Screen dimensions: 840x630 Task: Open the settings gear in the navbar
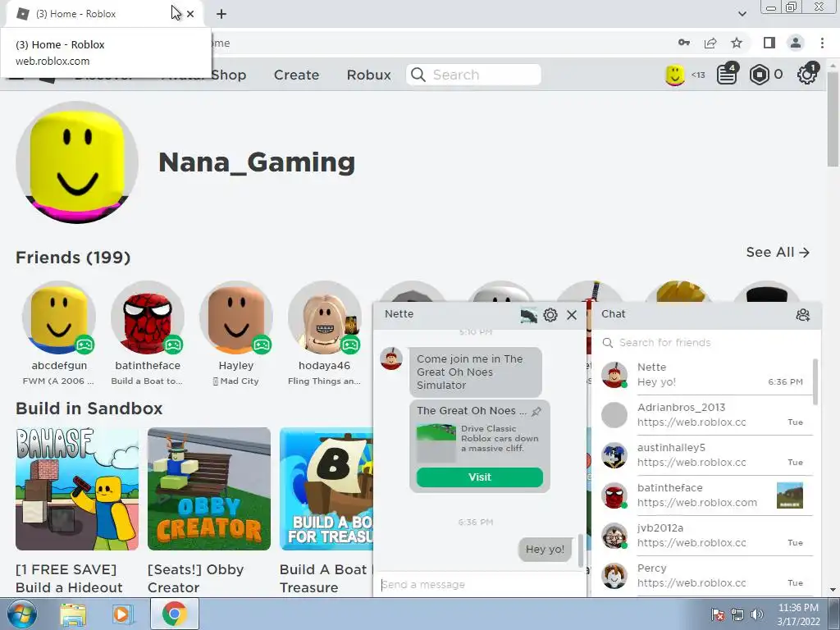tap(807, 74)
